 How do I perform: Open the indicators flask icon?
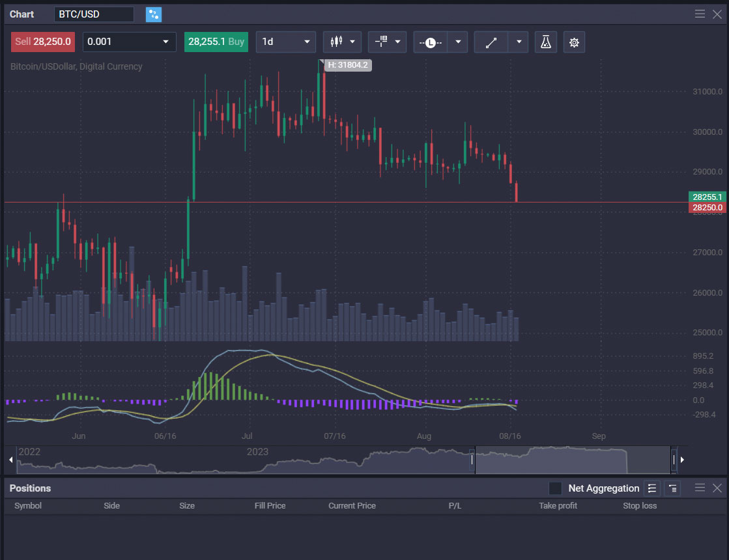click(x=546, y=42)
